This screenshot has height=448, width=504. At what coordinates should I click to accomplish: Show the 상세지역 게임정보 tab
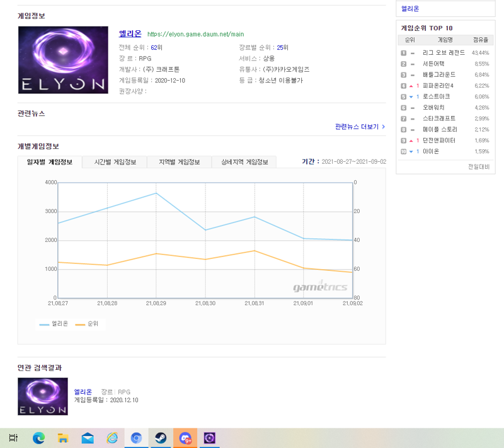[244, 162]
